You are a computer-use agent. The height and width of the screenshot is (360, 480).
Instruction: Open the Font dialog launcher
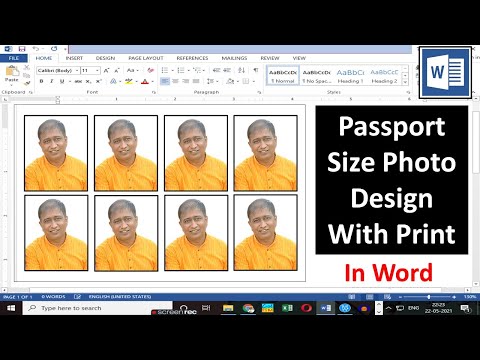[x=154, y=92]
